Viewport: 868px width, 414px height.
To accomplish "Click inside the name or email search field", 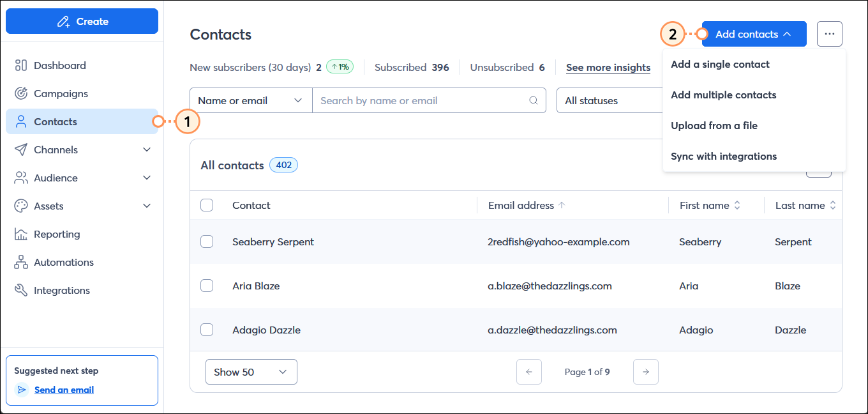I will (421, 100).
